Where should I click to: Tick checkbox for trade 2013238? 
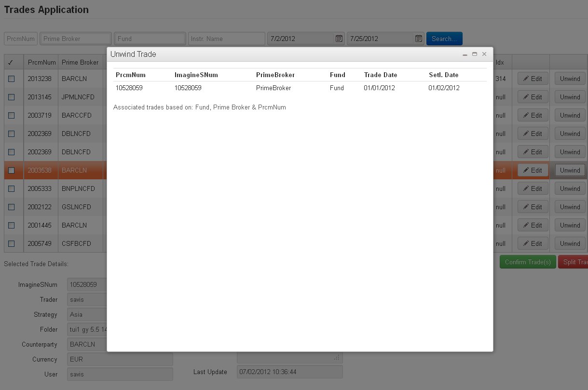pos(12,79)
